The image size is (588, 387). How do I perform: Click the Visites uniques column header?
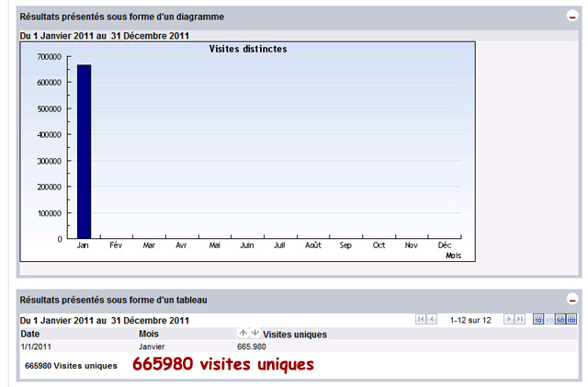[x=294, y=334]
